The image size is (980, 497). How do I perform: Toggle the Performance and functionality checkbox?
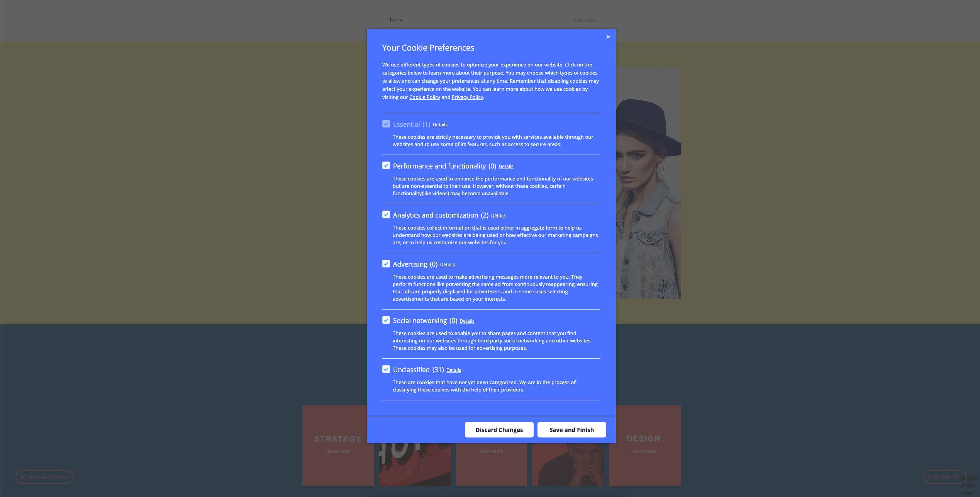coord(385,165)
